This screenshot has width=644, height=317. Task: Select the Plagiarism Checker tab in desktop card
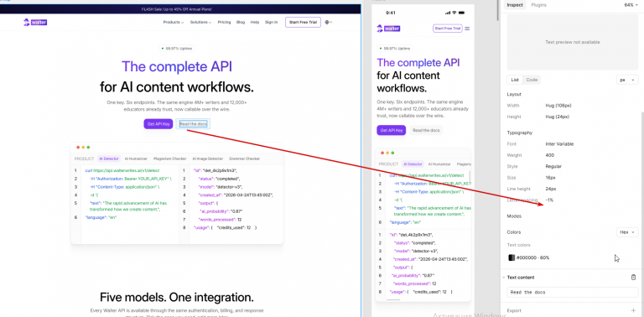[x=170, y=158]
